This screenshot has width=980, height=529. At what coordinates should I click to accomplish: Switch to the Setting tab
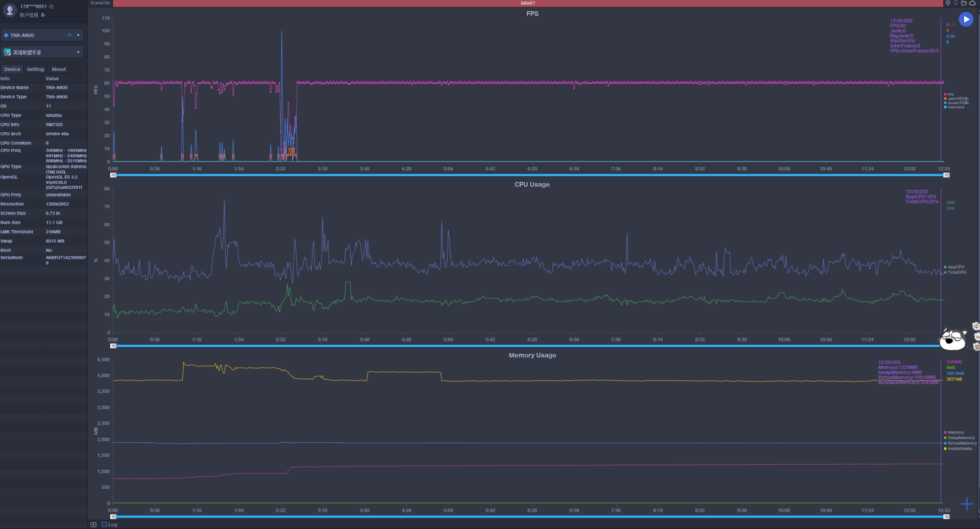coord(35,69)
